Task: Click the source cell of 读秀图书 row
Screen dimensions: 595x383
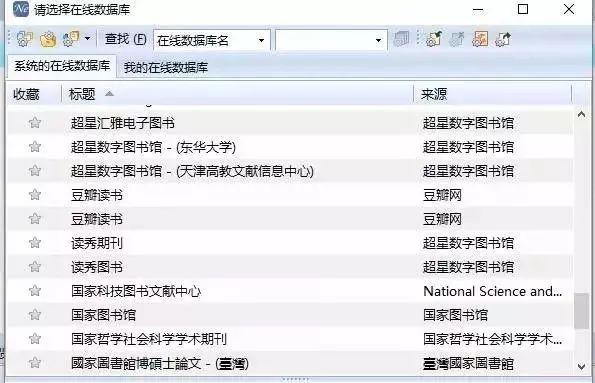Action: 468,267
